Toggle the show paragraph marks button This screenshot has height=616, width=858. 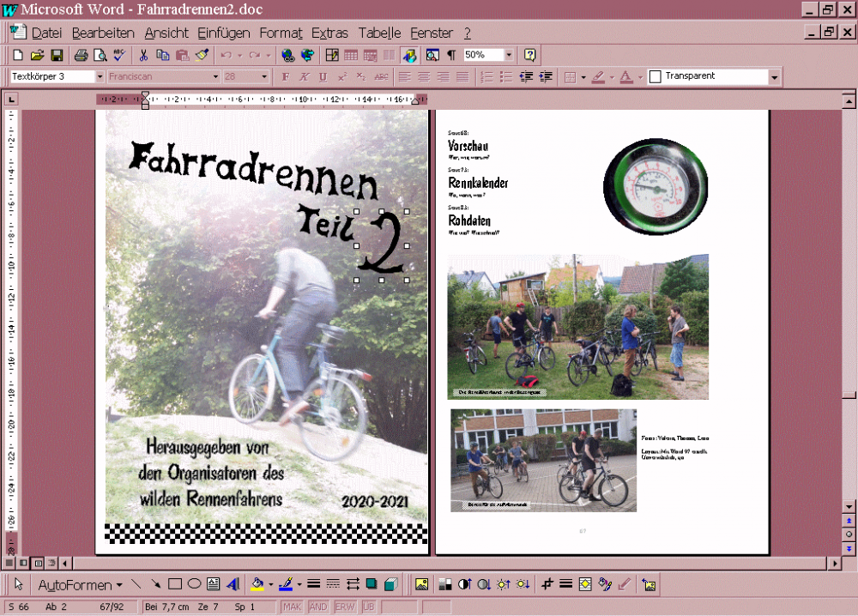[x=451, y=55]
